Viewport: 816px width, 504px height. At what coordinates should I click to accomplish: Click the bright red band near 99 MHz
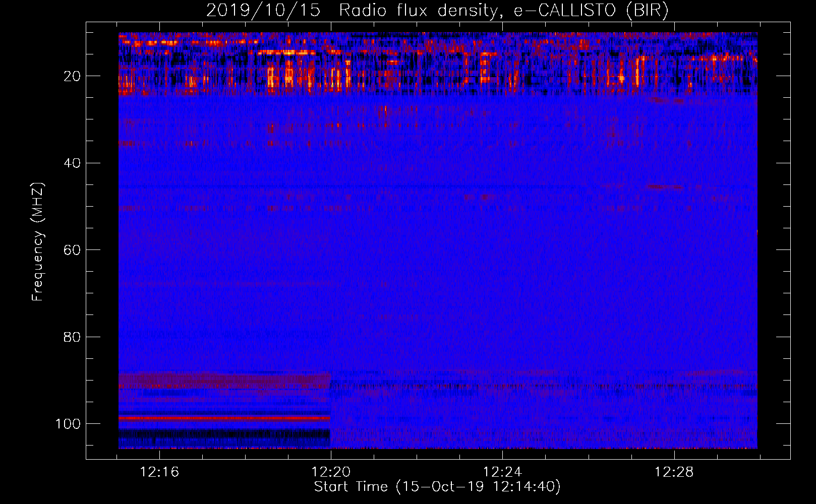pyautogui.click(x=224, y=418)
